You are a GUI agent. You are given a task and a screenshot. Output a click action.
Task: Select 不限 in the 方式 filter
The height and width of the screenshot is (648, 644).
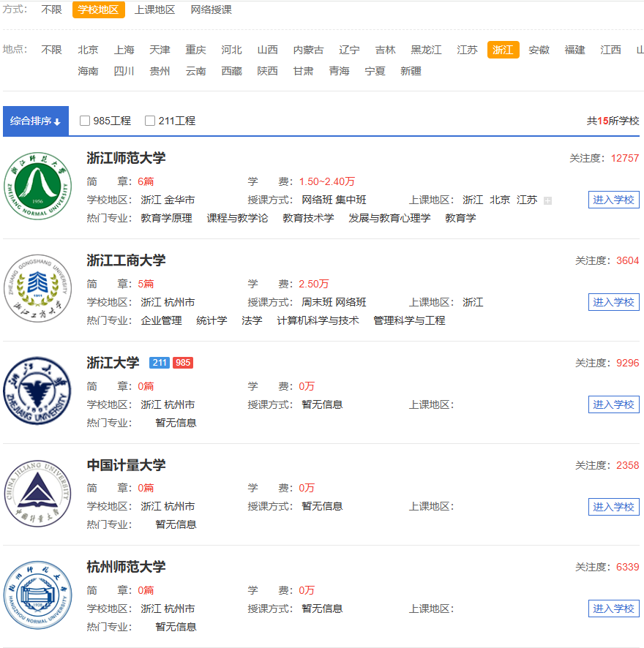(52, 10)
